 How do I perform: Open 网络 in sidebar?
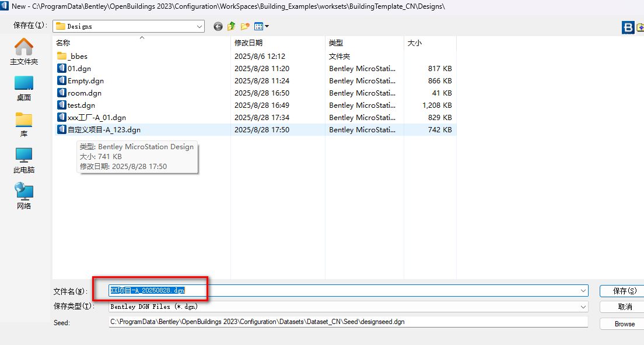(x=24, y=196)
